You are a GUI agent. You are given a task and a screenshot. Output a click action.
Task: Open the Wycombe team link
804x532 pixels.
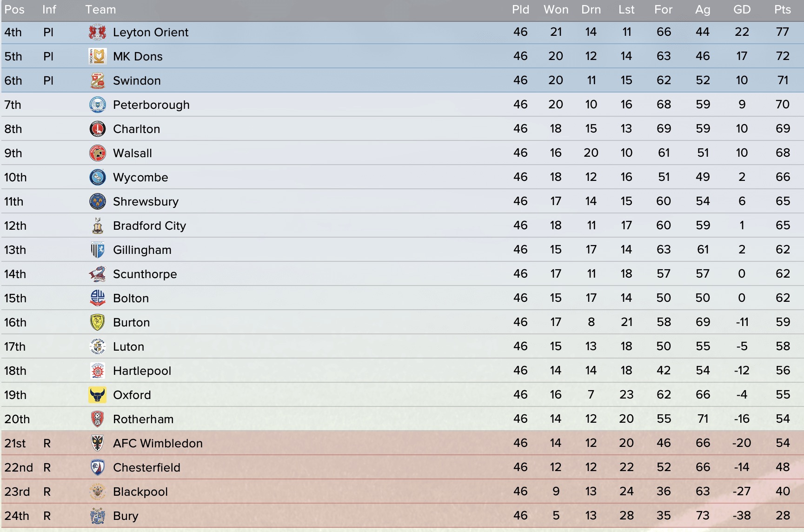click(x=140, y=177)
